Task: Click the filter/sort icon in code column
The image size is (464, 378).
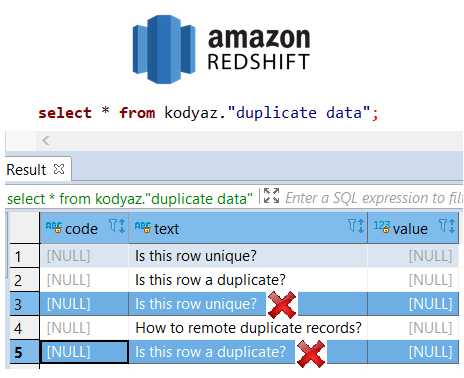Action: click(x=117, y=226)
